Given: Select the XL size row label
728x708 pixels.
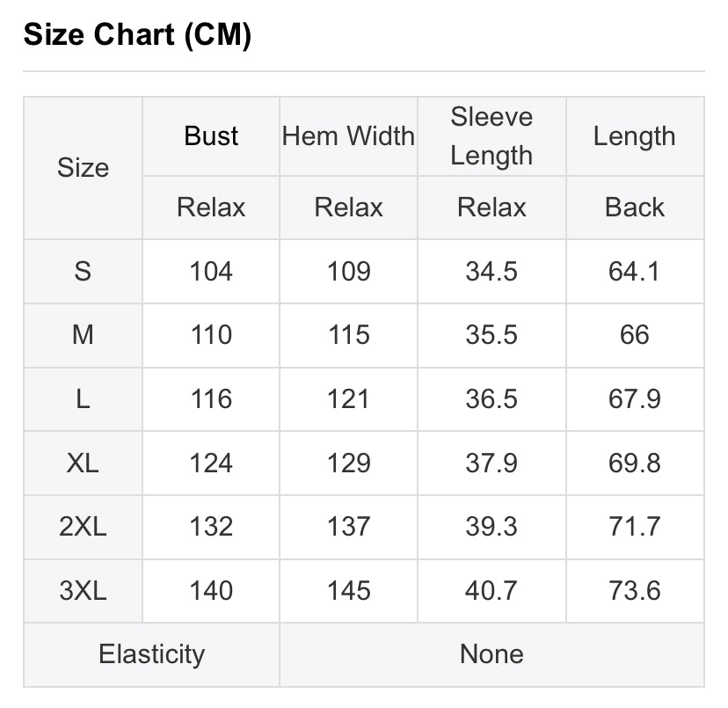Looking at the screenshot, I should click(x=84, y=463).
